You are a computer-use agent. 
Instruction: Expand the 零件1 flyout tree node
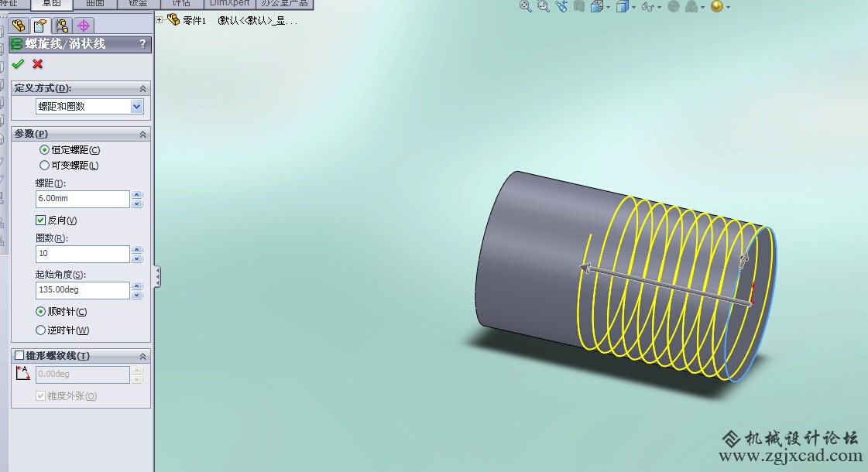click(160, 20)
